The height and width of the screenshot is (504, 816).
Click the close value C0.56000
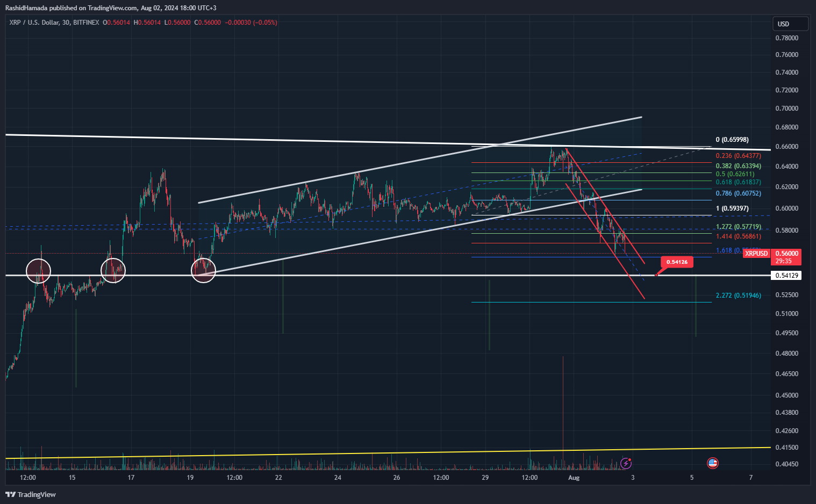pyautogui.click(x=207, y=23)
